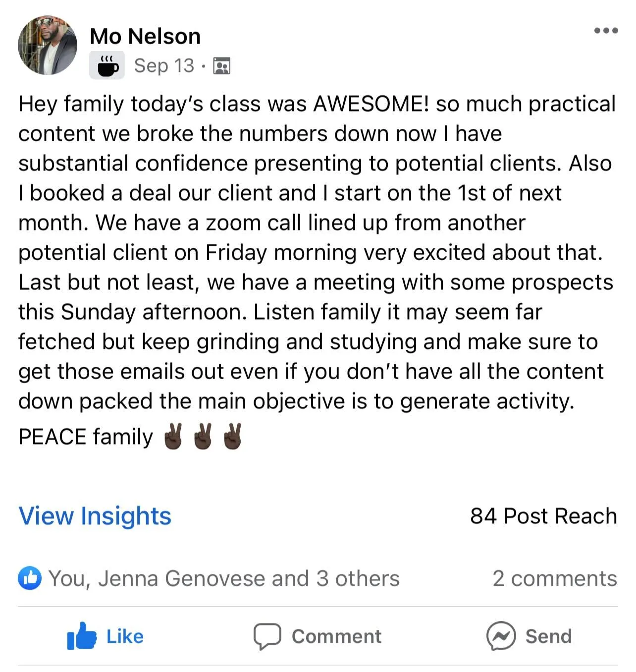Tap the speech bubble Comment icon

267,636
